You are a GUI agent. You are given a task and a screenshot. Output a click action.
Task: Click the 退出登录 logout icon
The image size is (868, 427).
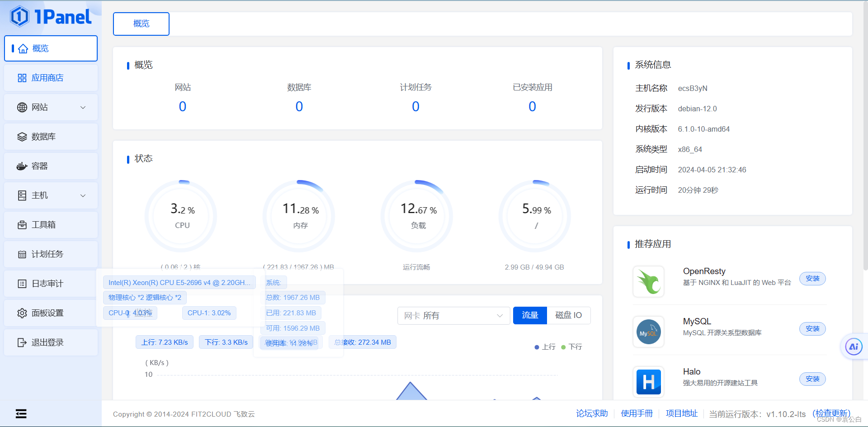point(22,342)
